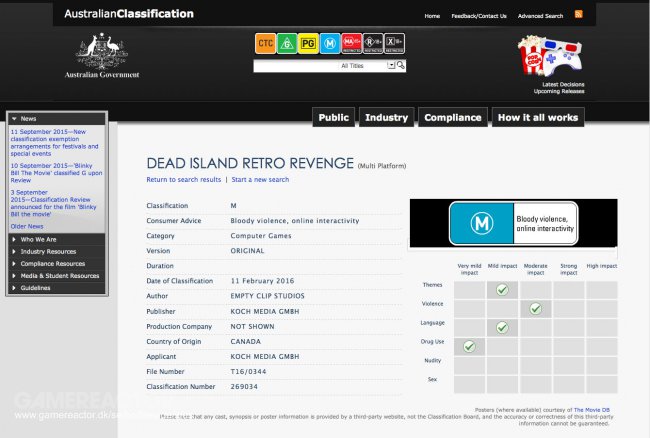Screen dimensions: 650x438
Task: Click the Australian Government coat of arms logo
Action: point(102,56)
